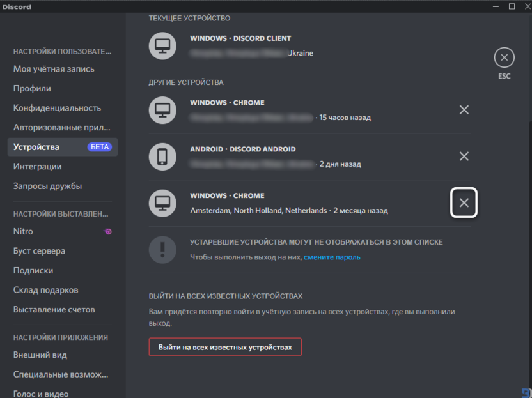Open Запросы дружбы settings
The image size is (532, 398).
pyautogui.click(x=63, y=186)
